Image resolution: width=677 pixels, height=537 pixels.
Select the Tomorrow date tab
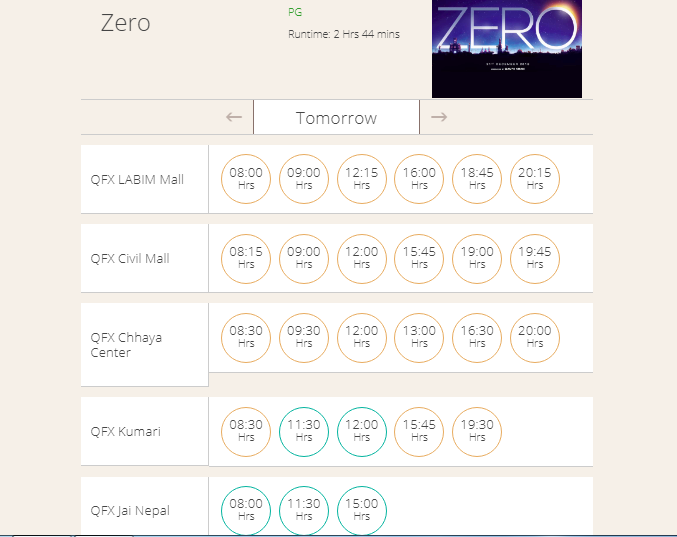pyautogui.click(x=336, y=117)
